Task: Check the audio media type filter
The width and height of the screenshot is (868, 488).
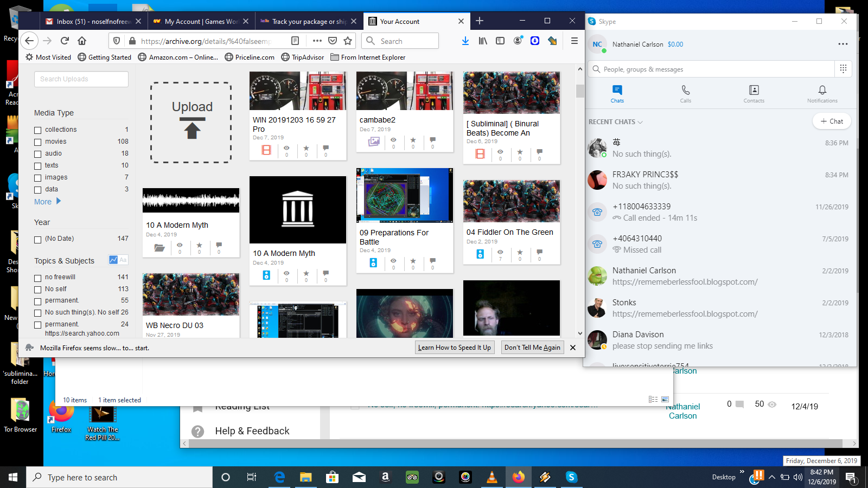Action: (x=38, y=154)
